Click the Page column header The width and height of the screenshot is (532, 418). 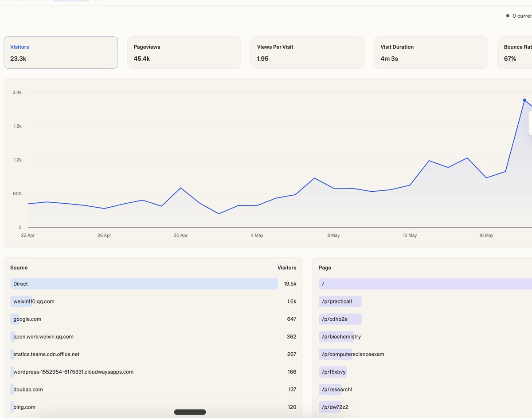click(325, 268)
